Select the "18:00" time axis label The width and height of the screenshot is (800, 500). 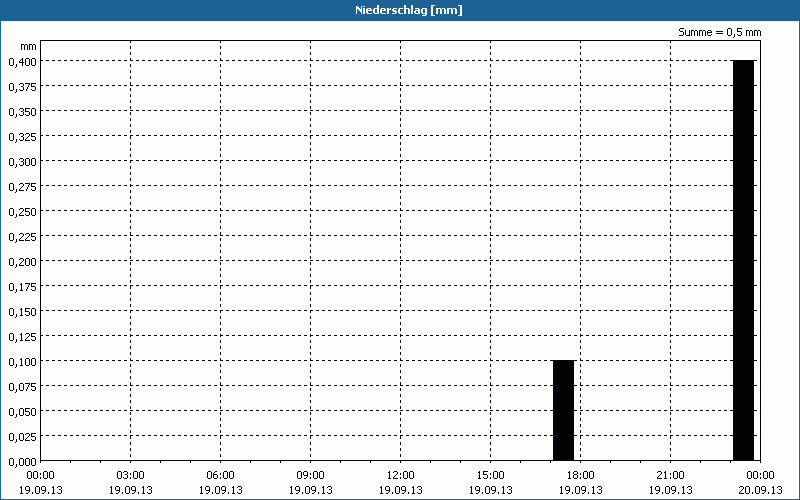pyautogui.click(x=581, y=475)
